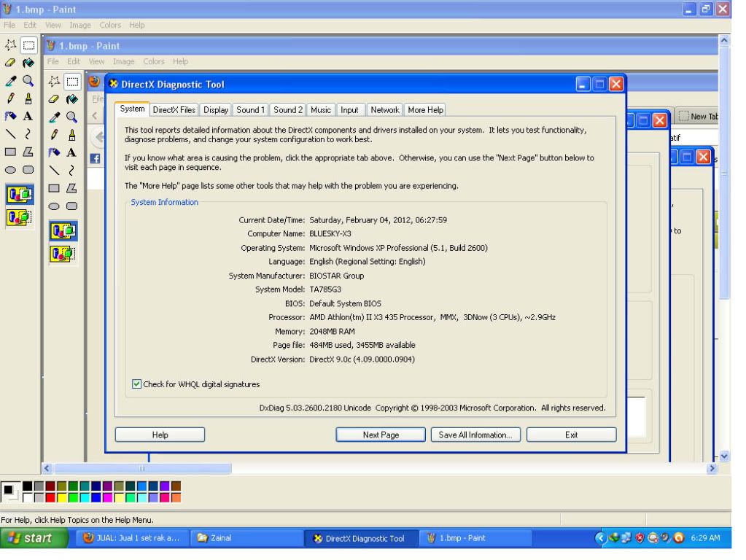Screen dimensions: 746x560
Task: Select the Text tool in outer Paint toolbox
Action: (28, 116)
